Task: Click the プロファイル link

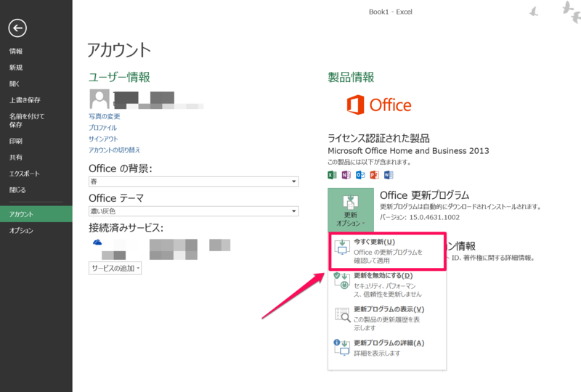Action: [x=102, y=128]
